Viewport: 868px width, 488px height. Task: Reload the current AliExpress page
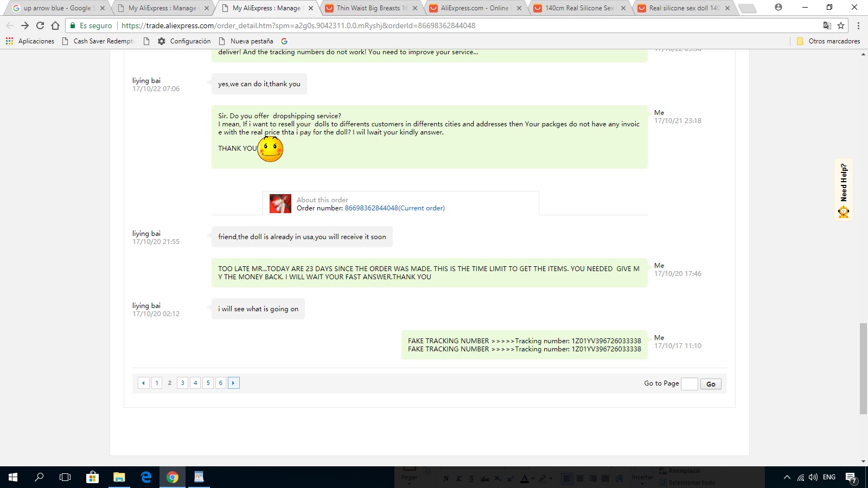click(40, 25)
